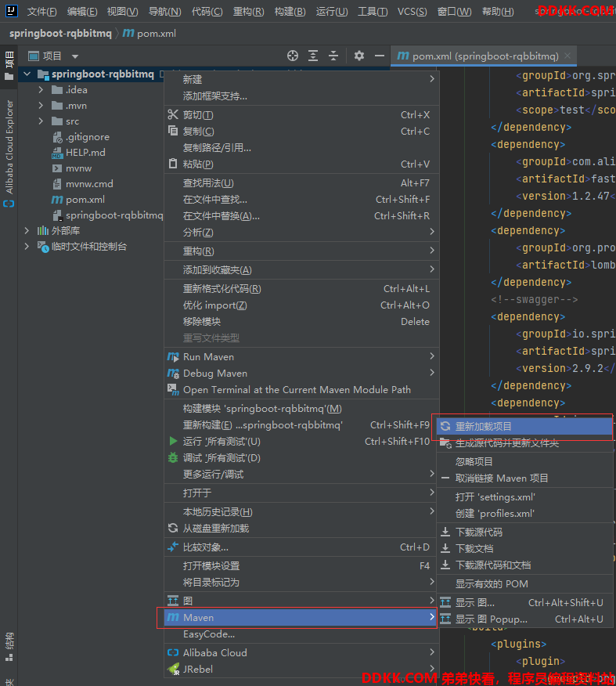The width and height of the screenshot is (616, 686).
Task: Open the 分析 submenu
Action: (301, 233)
